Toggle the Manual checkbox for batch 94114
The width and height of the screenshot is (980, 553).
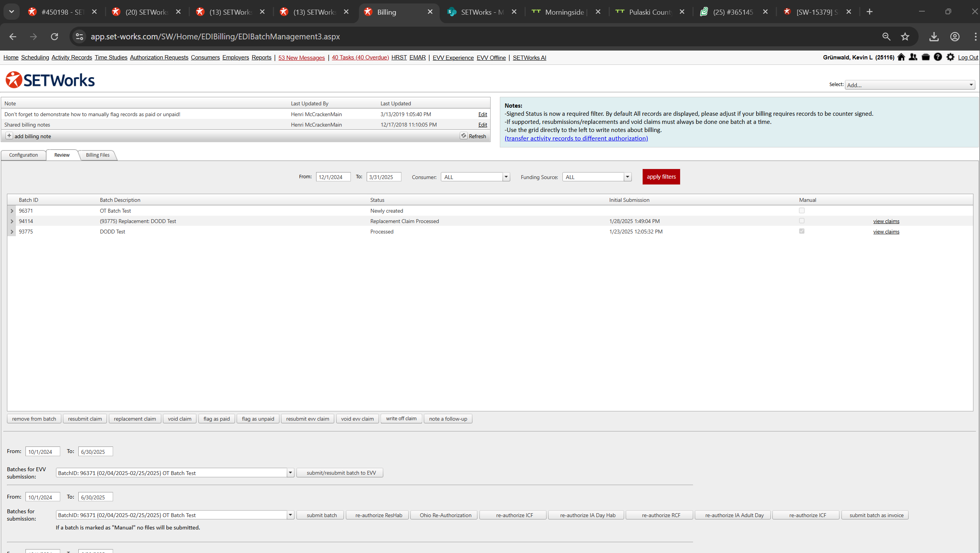(802, 221)
